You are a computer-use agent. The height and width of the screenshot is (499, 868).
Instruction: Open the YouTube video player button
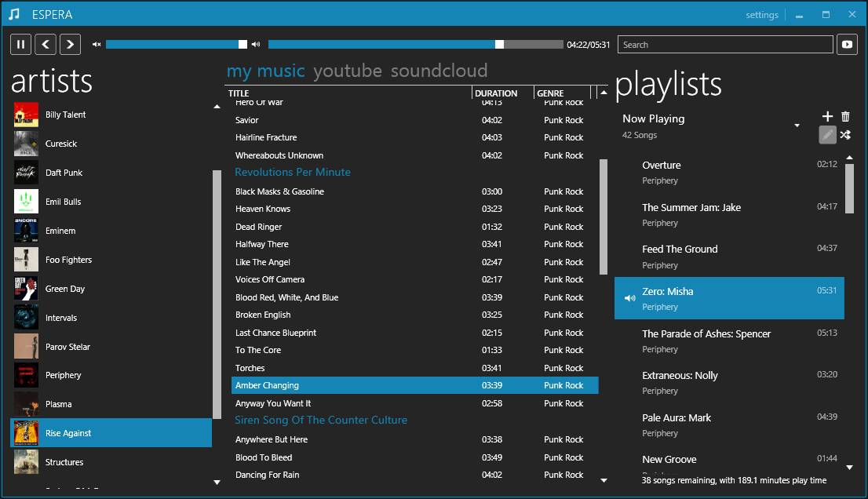[x=847, y=45]
